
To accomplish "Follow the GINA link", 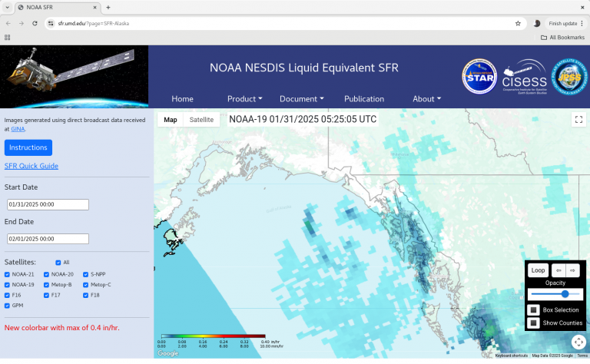I will [x=18, y=128].
